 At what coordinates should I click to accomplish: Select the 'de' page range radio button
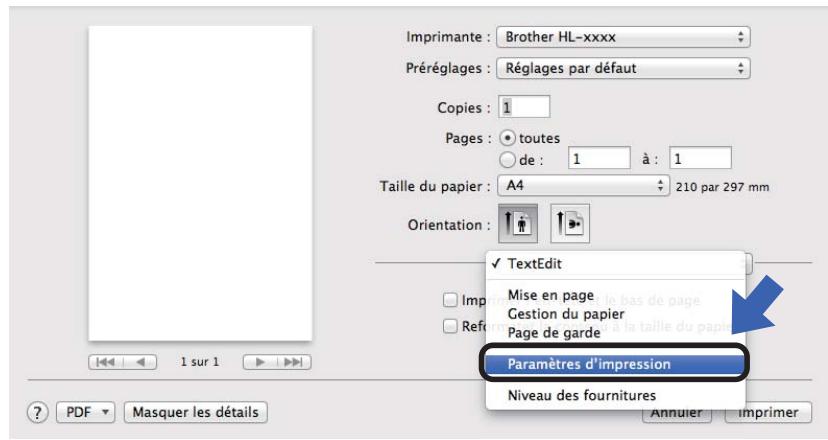tap(507, 160)
